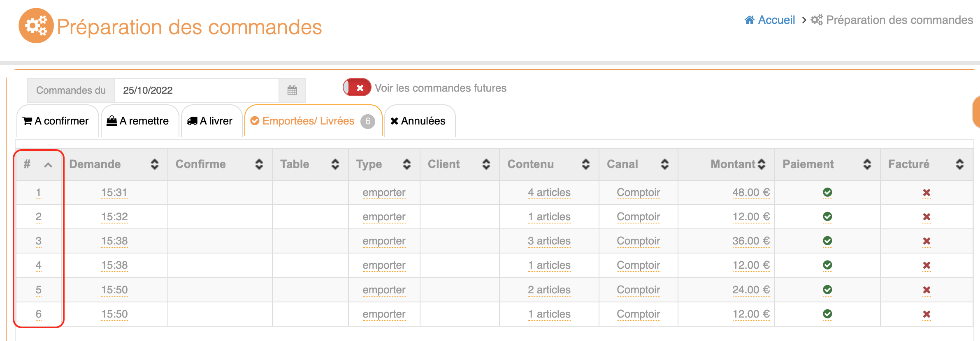The image size is (980, 341).
Task: Go to the Accueil breadcrumb link
Action: [x=776, y=20]
